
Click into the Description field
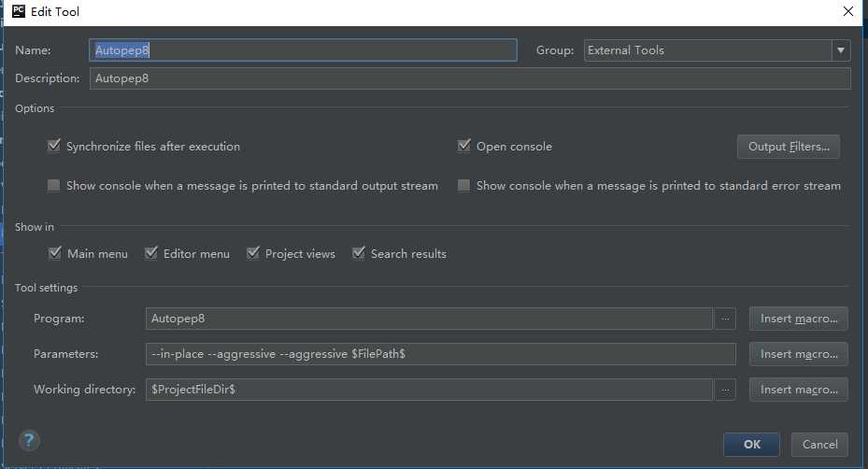pyautogui.click(x=470, y=78)
